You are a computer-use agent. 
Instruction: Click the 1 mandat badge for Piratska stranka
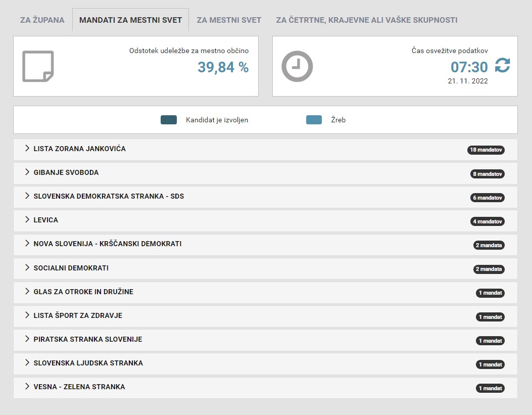[490, 341]
